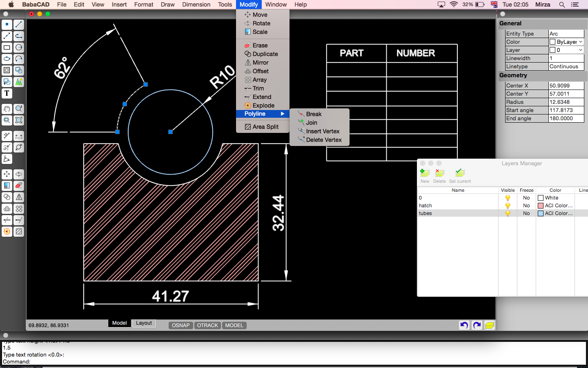
Task: Select the Circle drawing tool
Action: tap(18, 47)
